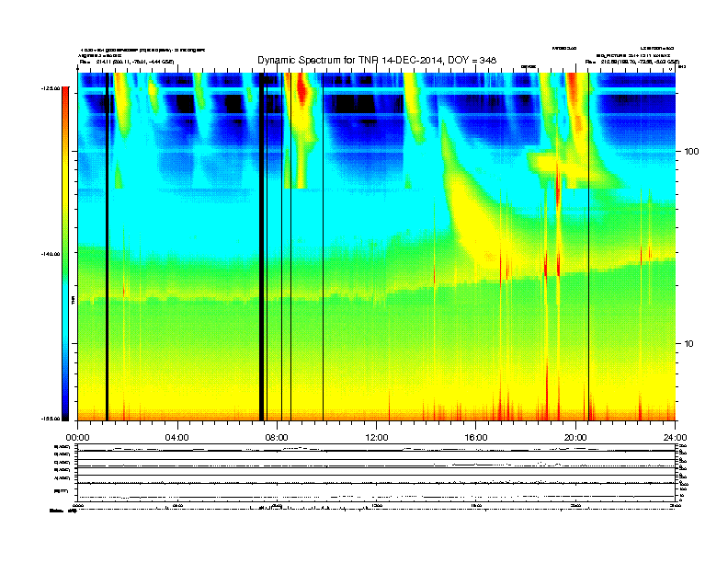Click the 20:00 time axis label
This screenshot has width=728, height=563.
coord(575,438)
